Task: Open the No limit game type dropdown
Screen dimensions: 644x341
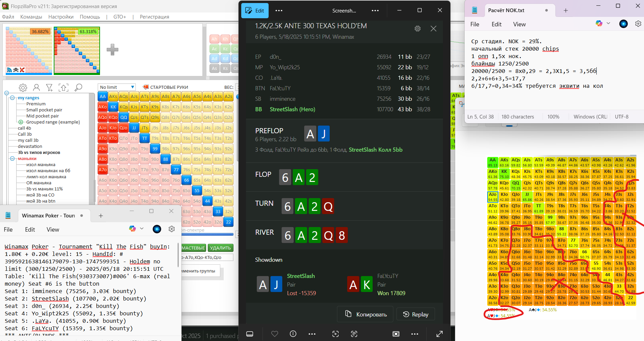Action: coord(117,87)
